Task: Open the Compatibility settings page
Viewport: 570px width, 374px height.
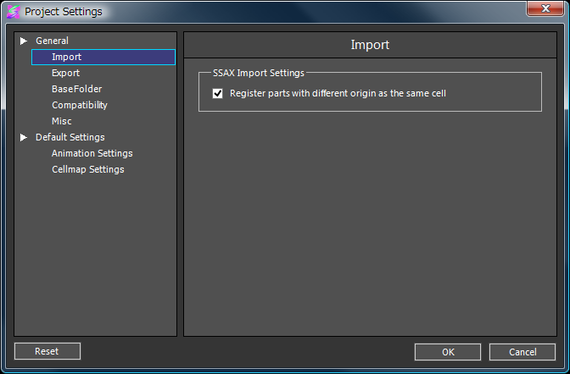Action: point(80,105)
